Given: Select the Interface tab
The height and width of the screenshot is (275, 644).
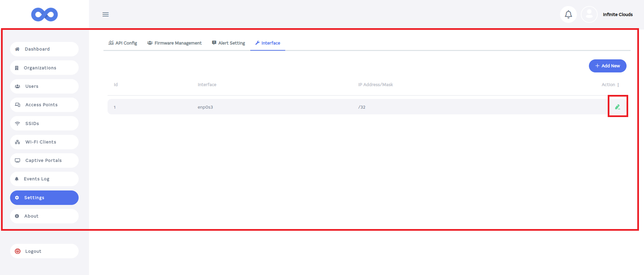Looking at the screenshot, I should (268, 43).
